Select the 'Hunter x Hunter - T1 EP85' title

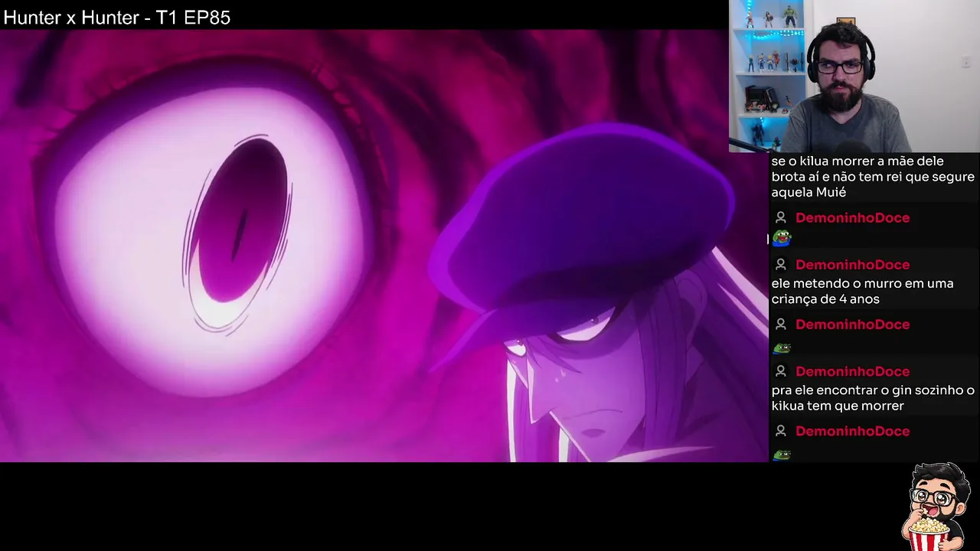pyautogui.click(x=117, y=18)
